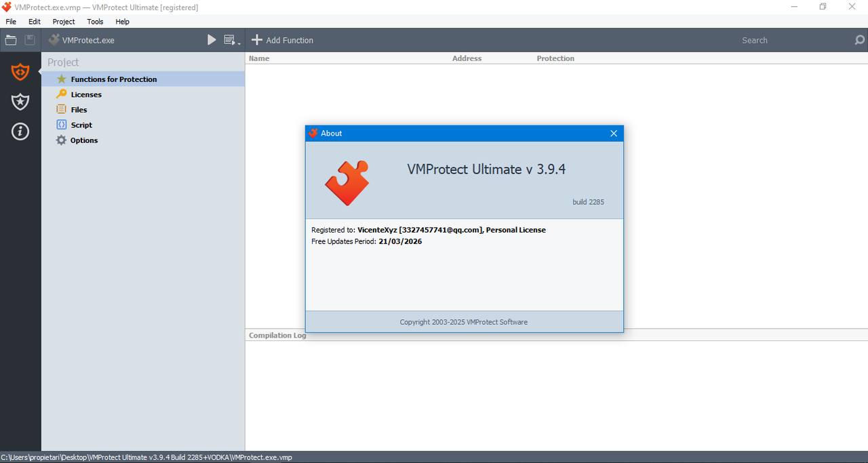Viewport: 868px width, 463px height.
Task: Click the star icon beside Functions for Protection
Action: tap(62, 79)
